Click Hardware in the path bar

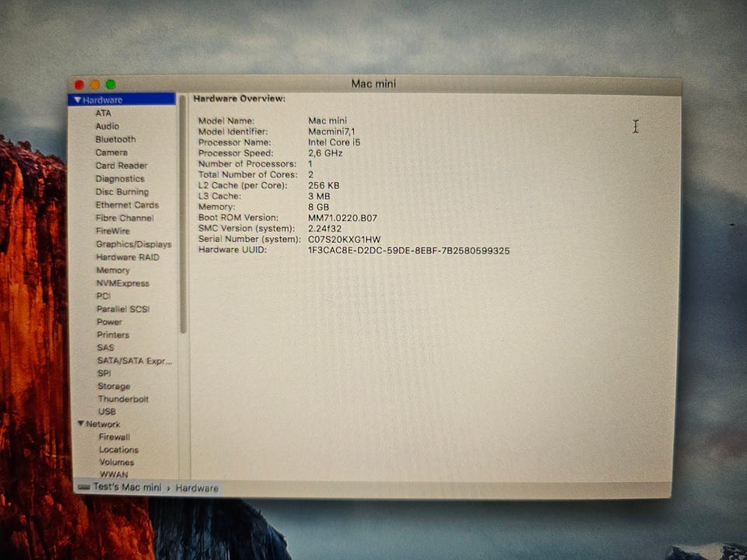[197, 488]
